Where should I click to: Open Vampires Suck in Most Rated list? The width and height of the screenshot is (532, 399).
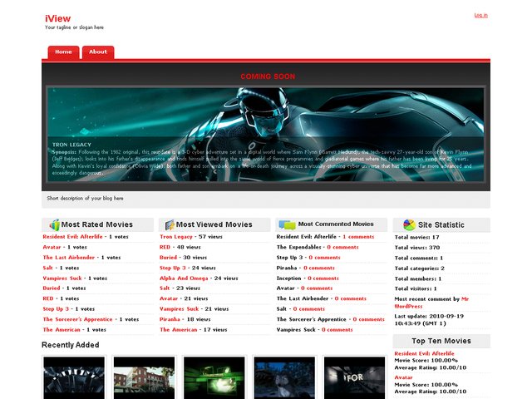click(62, 278)
